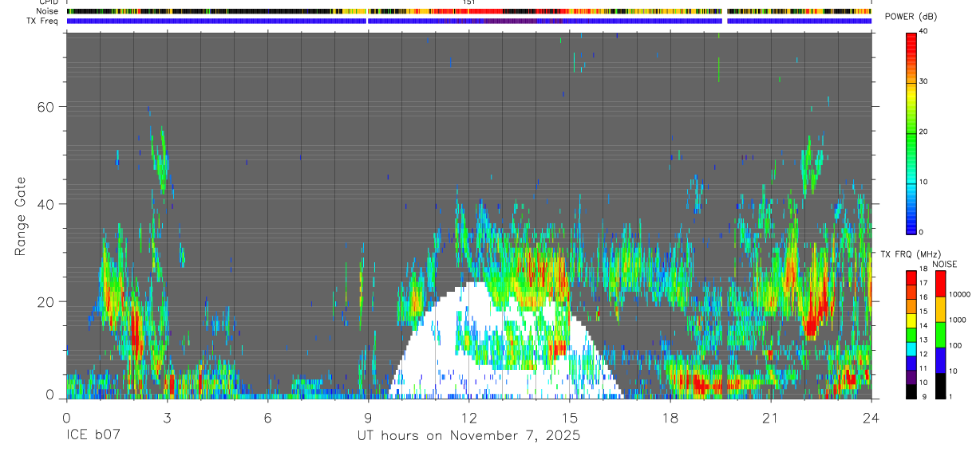980x452 pixels.
Task: Click the TX Freq row label at top
Action: [43, 21]
